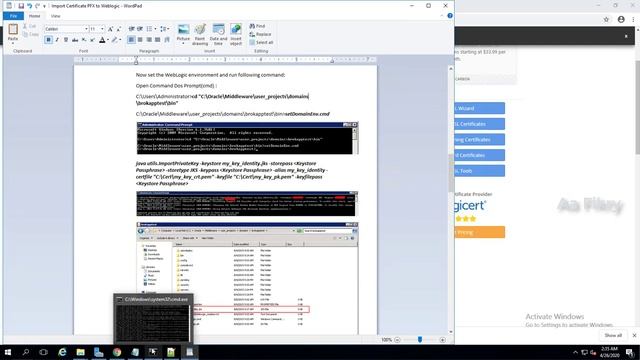Click Show all in browser download bar
Viewport: 640px width, 360px height.
(x=613, y=335)
